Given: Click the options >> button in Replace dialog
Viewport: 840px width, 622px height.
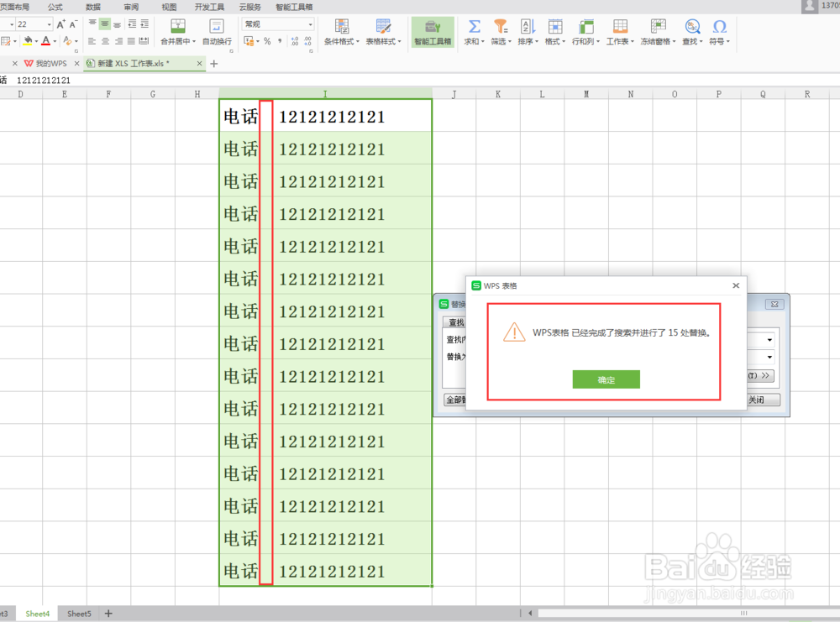Looking at the screenshot, I should (x=760, y=376).
